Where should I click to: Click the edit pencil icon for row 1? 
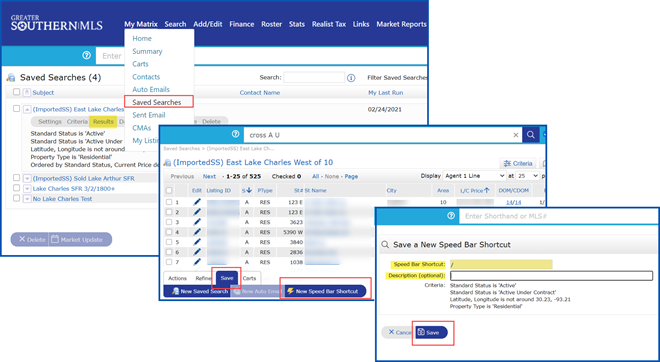197,202
